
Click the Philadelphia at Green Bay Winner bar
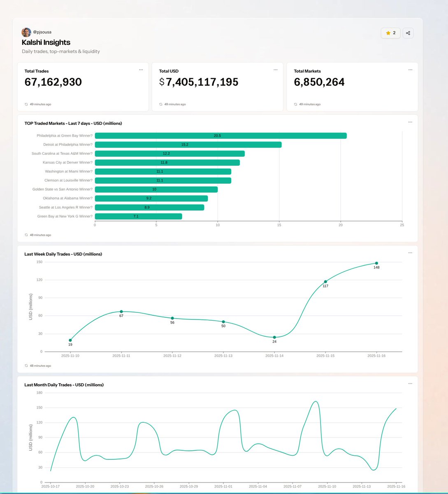point(221,135)
